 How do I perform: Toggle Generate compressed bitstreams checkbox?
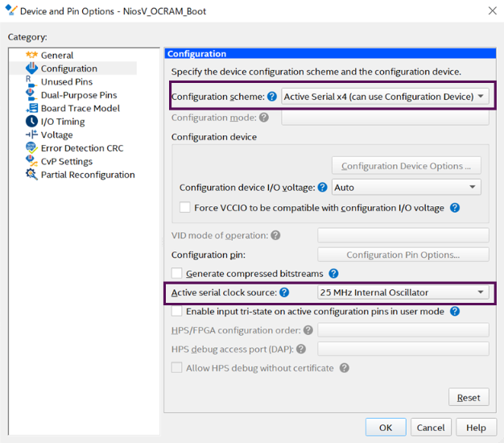[x=177, y=274]
